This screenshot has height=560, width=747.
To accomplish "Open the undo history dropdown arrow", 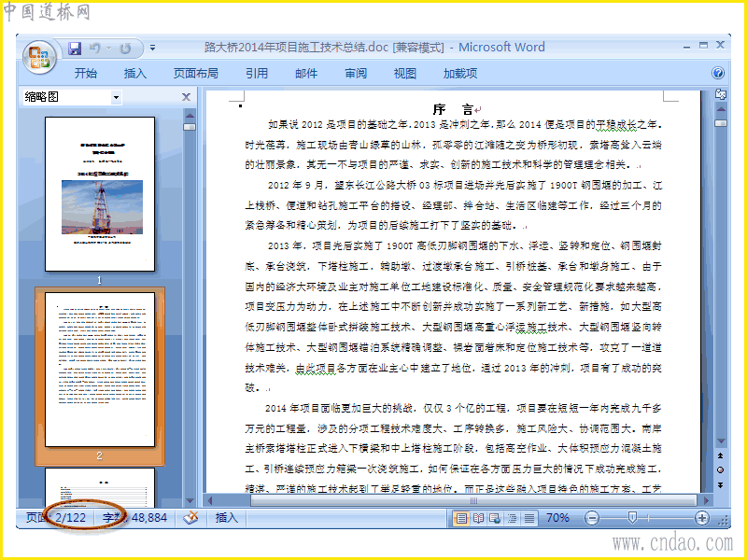I will [109, 49].
